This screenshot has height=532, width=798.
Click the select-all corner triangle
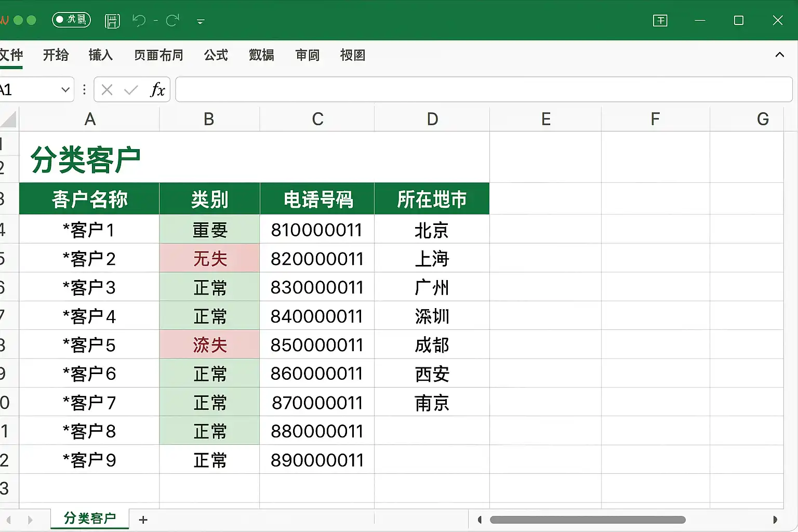coord(9,119)
